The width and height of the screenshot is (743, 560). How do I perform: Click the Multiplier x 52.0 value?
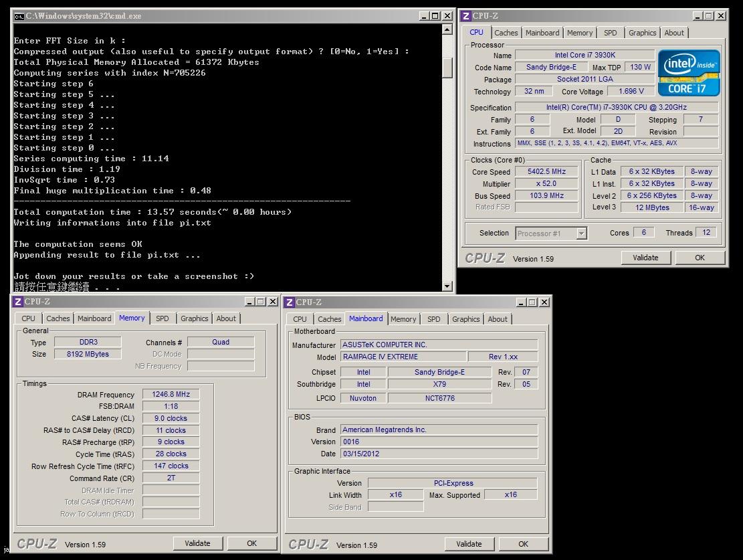[546, 183]
